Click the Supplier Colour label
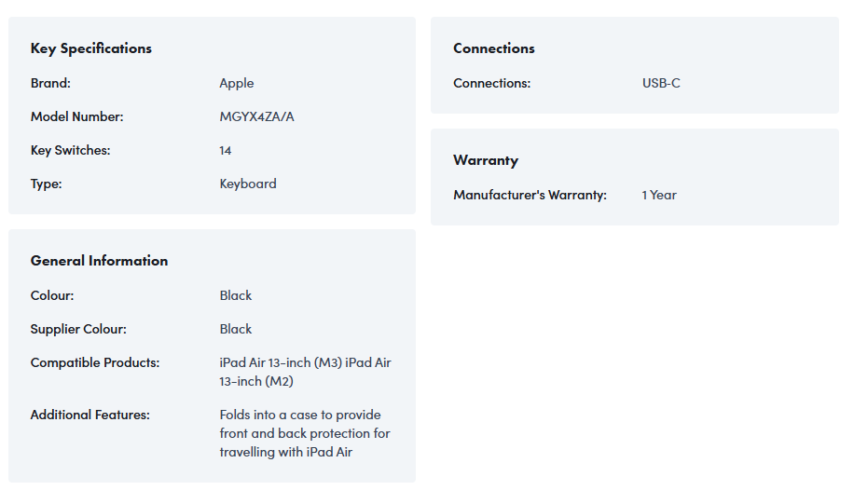 pyautogui.click(x=78, y=329)
